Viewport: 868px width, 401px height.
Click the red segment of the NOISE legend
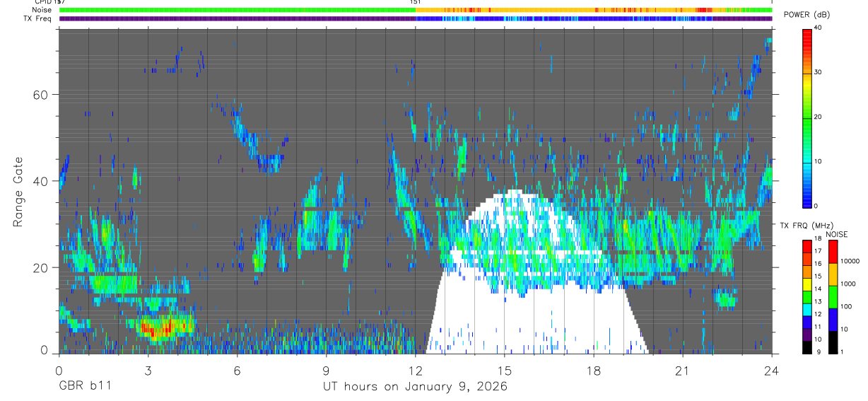click(832, 252)
